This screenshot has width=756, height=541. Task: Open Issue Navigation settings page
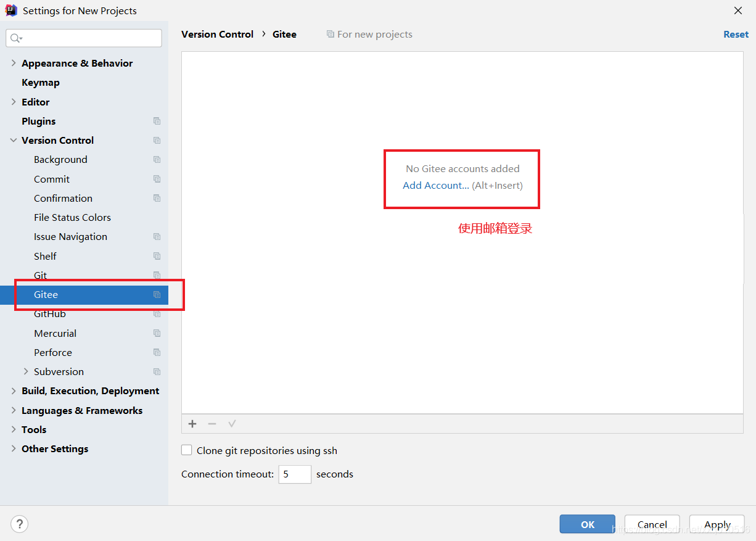point(70,236)
